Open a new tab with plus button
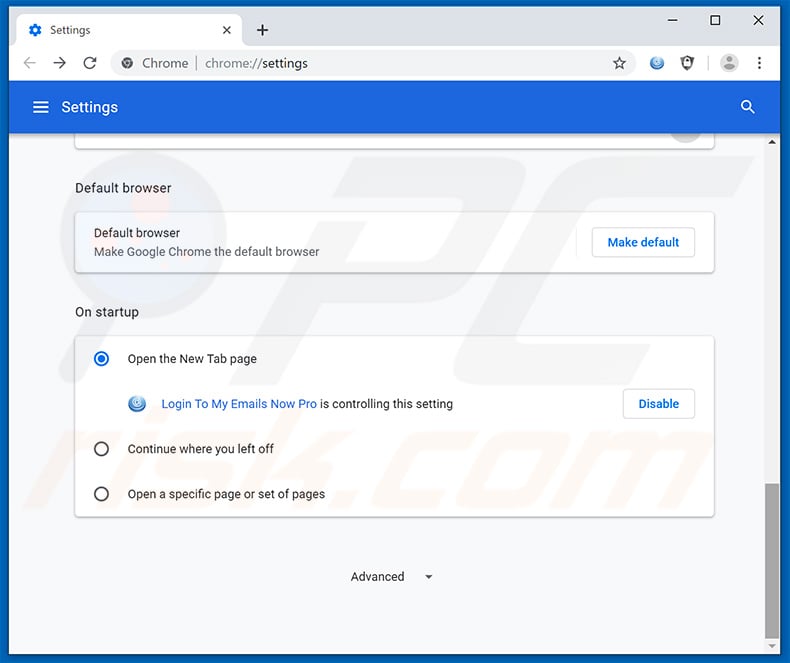790x663 pixels. tap(262, 30)
